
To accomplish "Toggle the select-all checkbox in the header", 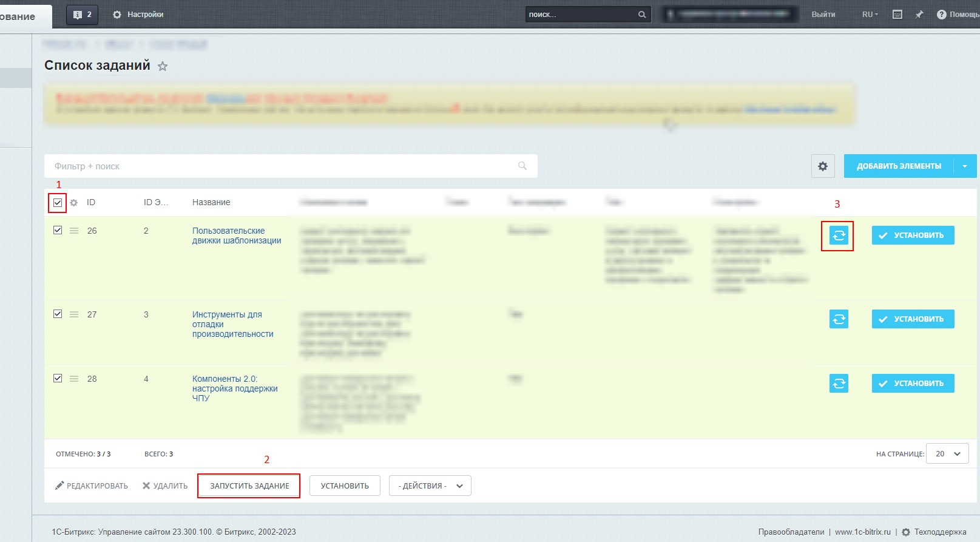I will [x=58, y=203].
